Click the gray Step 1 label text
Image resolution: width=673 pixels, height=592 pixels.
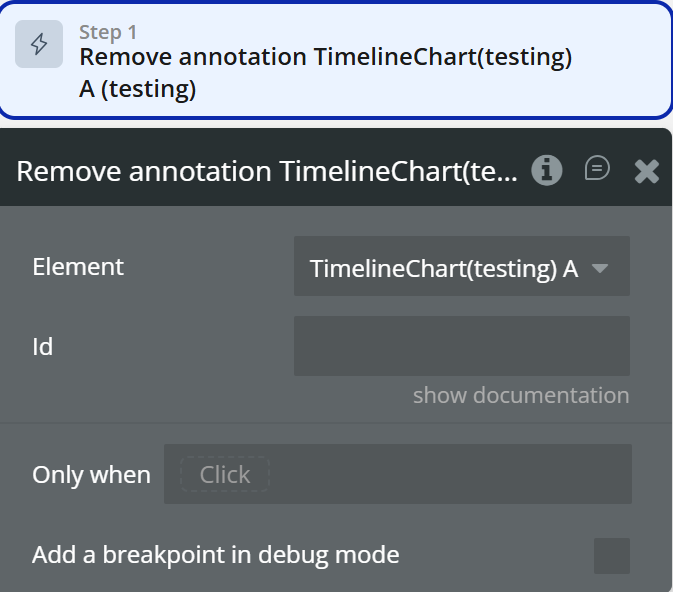107,31
